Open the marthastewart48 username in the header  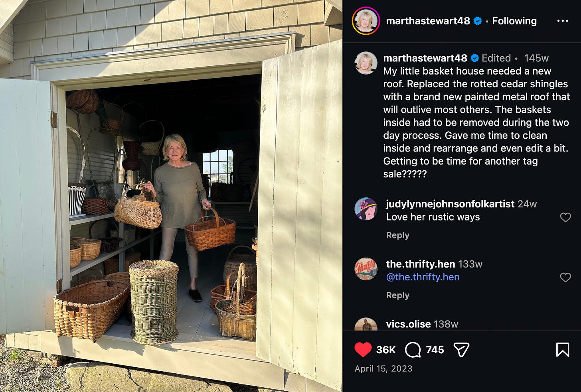tap(428, 21)
